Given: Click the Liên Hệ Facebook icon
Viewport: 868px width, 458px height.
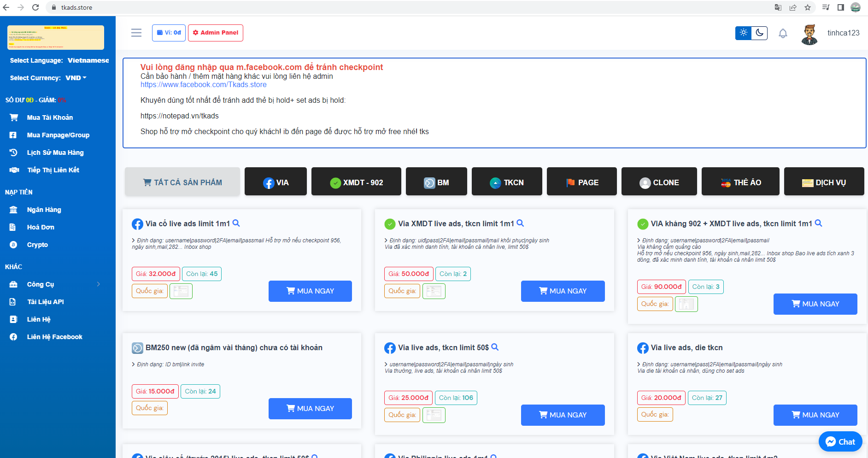Looking at the screenshot, I should click(x=13, y=337).
